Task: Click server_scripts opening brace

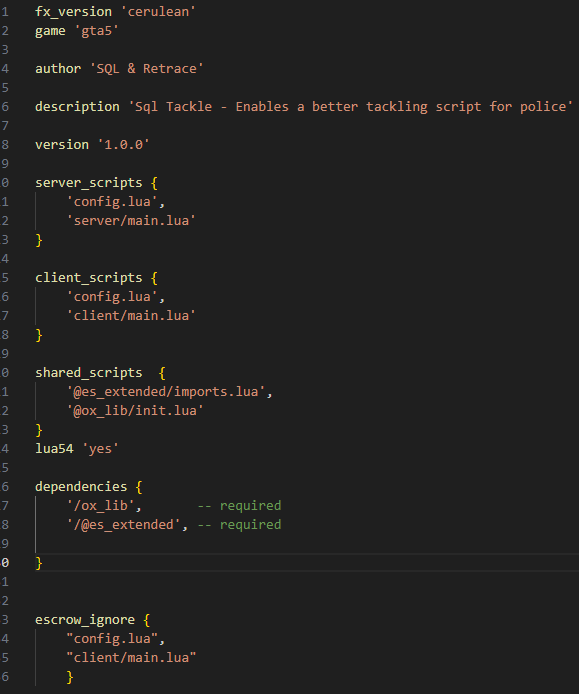Action: [154, 183]
